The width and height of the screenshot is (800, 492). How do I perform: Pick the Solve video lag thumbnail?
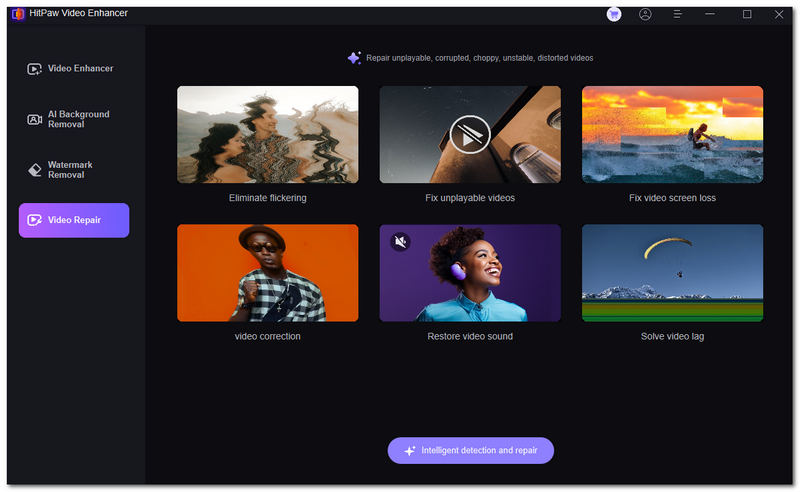pyautogui.click(x=672, y=272)
